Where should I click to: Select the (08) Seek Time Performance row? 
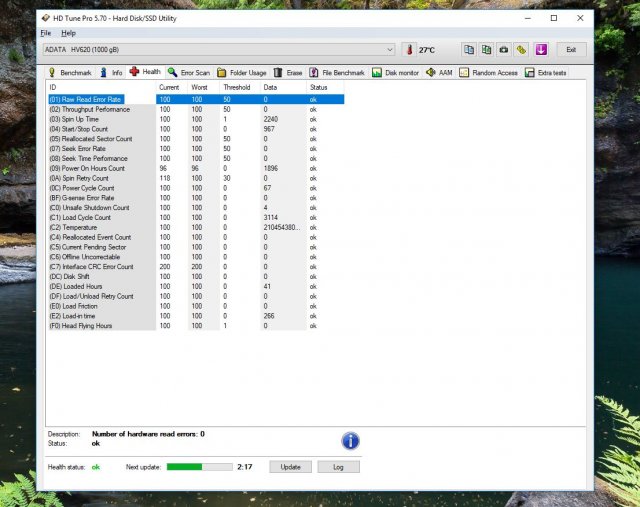[196, 158]
